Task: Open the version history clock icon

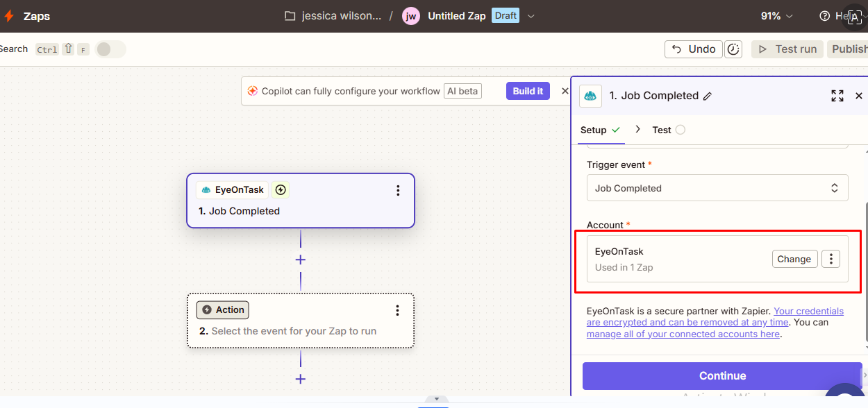Action: coord(733,49)
